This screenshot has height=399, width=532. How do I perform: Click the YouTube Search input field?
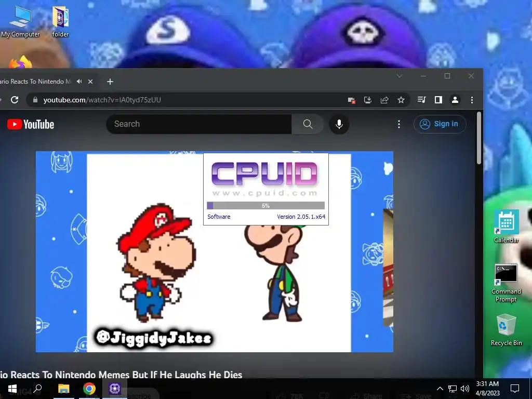[x=199, y=124]
